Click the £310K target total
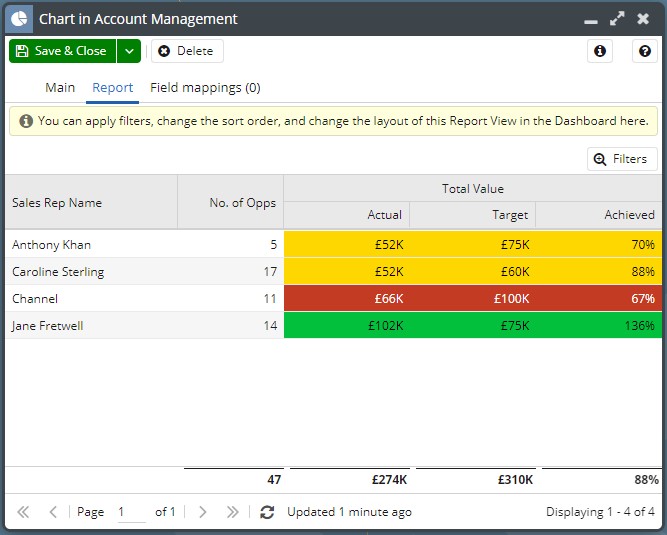667x535 pixels. [515, 480]
